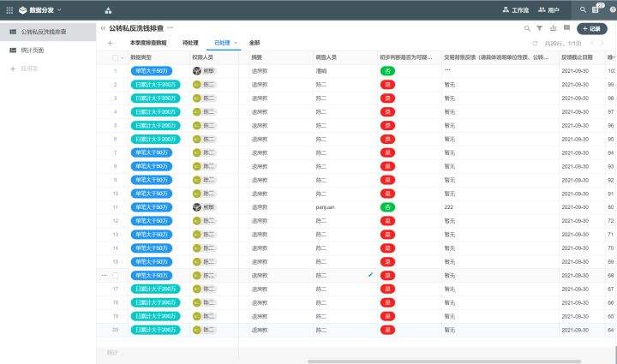Open notifications icon with badge

coord(596,9)
